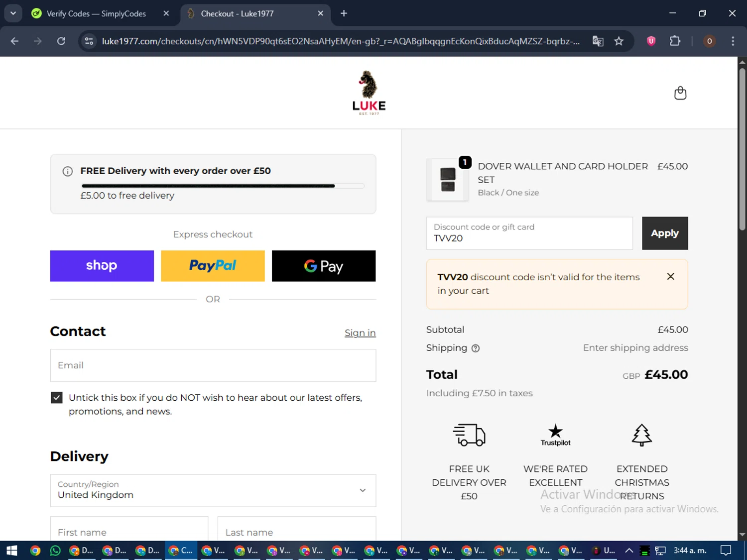Apply the TVV20 discount code

click(665, 233)
